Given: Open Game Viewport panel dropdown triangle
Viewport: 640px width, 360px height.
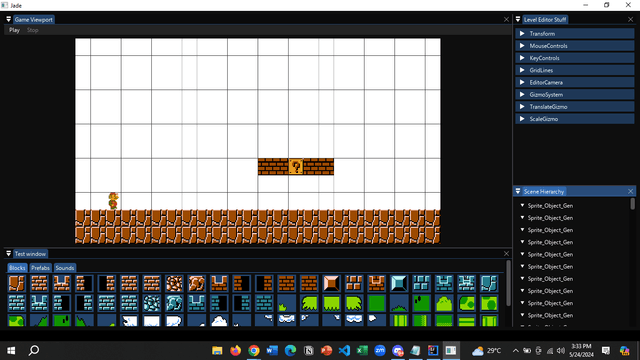Looking at the screenshot, I should 8,20.
